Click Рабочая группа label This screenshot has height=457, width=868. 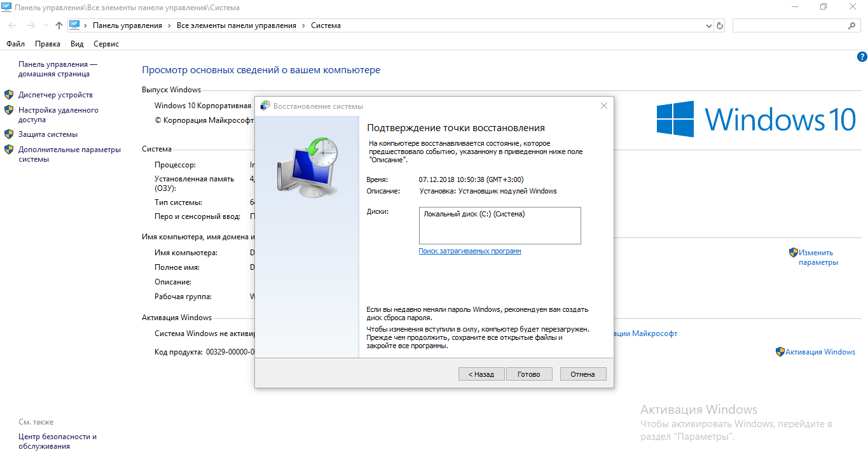click(x=183, y=297)
